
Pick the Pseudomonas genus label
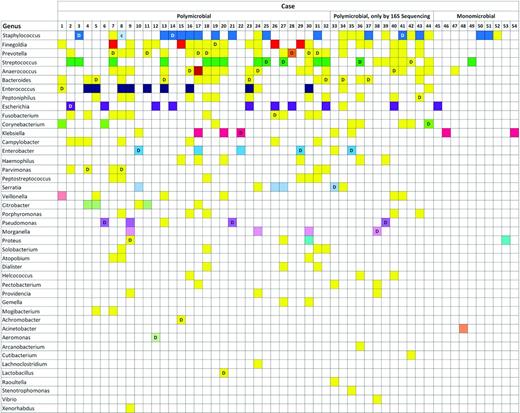point(19,223)
